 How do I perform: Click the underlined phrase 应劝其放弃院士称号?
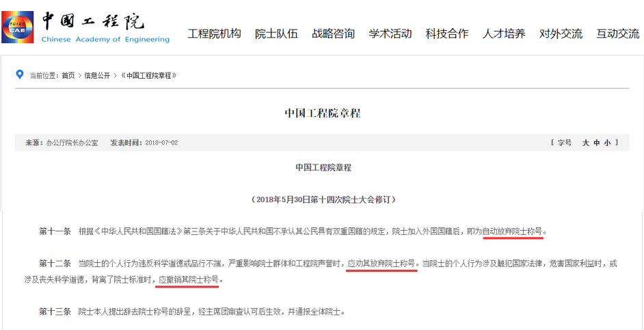(382, 264)
